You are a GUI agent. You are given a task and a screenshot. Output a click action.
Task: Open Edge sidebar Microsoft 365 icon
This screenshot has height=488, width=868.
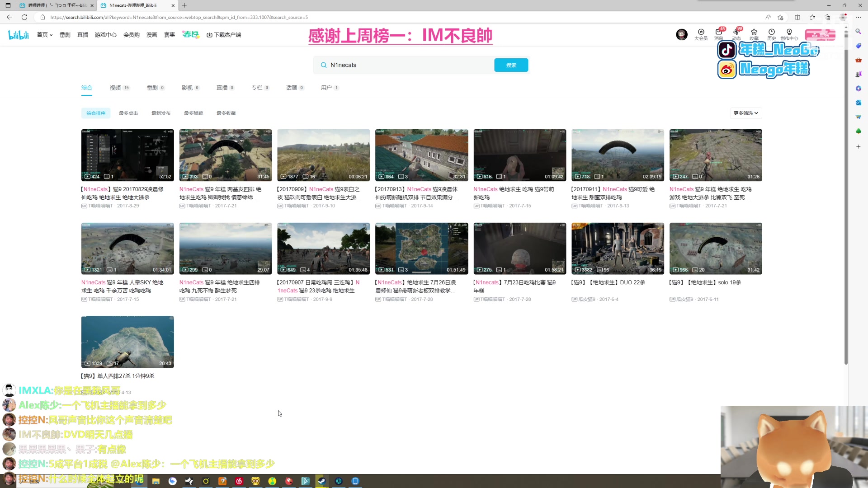click(x=858, y=89)
